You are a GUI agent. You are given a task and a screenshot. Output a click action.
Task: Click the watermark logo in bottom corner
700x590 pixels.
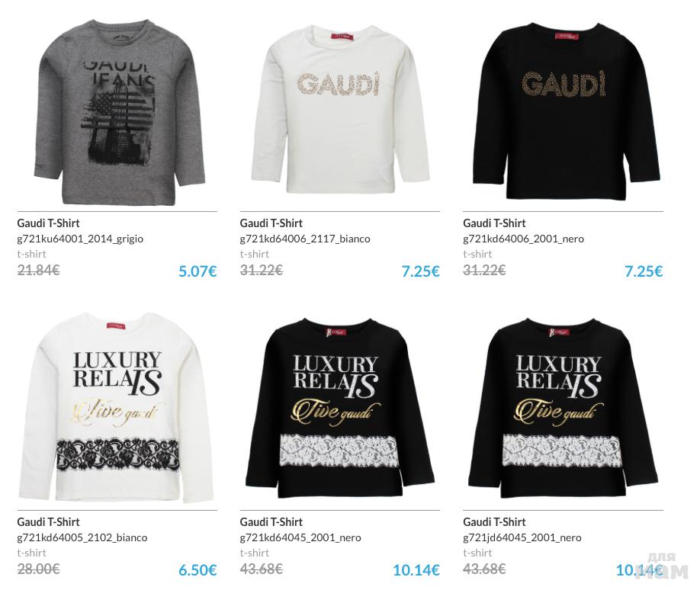pos(662,566)
